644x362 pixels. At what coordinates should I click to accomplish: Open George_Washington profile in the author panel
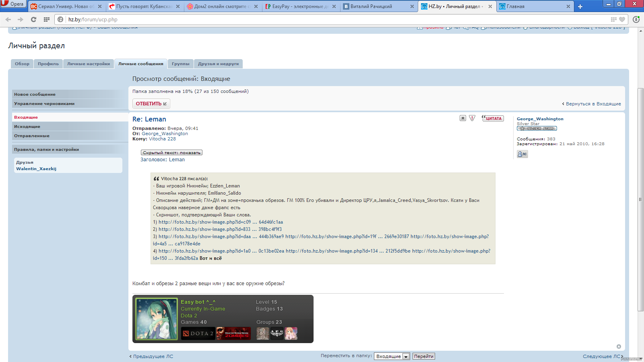coord(540,119)
